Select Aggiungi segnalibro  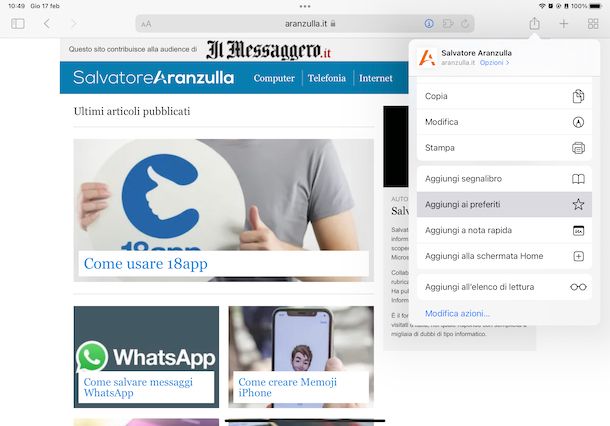tap(504, 179)
